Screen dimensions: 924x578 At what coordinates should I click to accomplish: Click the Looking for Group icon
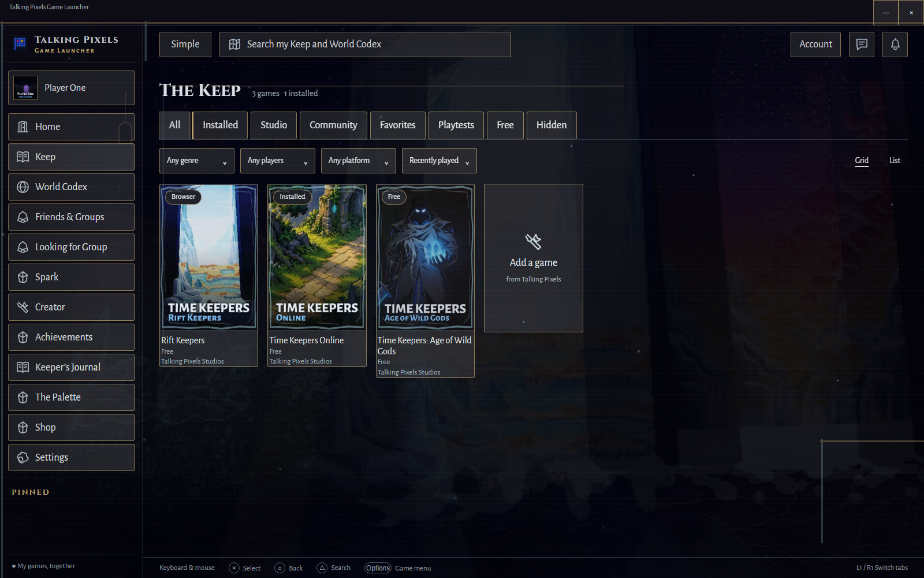23,247
